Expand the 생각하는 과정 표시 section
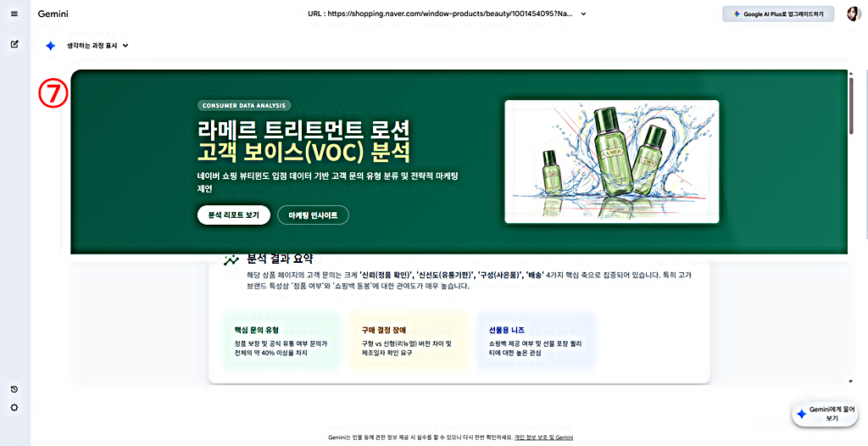This screenshot has height=446, width=868. tap(97, 46)
